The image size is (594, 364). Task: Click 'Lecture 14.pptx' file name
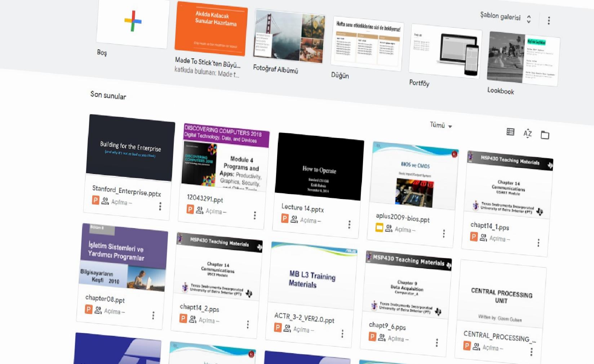(302, 208)
